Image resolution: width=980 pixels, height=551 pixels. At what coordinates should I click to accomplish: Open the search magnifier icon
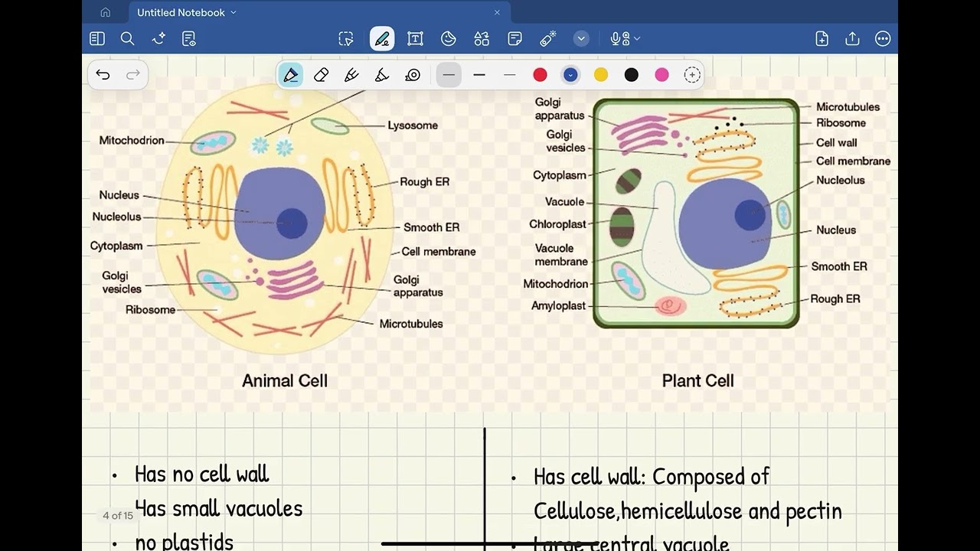tap(128, 38)
